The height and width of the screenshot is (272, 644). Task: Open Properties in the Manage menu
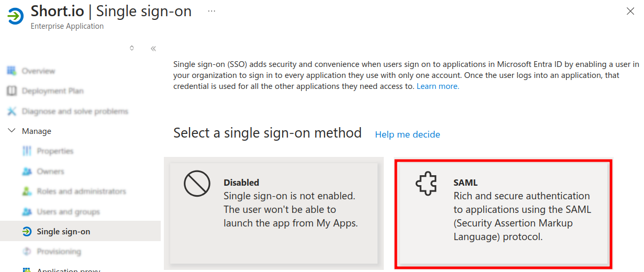click(x=55, y=151)
